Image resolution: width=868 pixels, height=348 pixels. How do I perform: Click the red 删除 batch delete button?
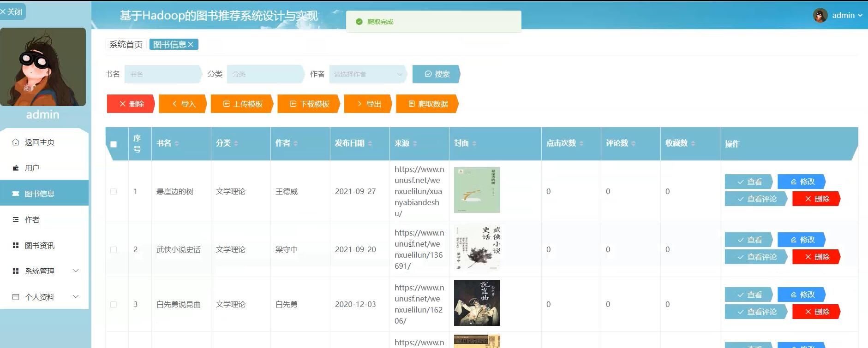[131, 104]
